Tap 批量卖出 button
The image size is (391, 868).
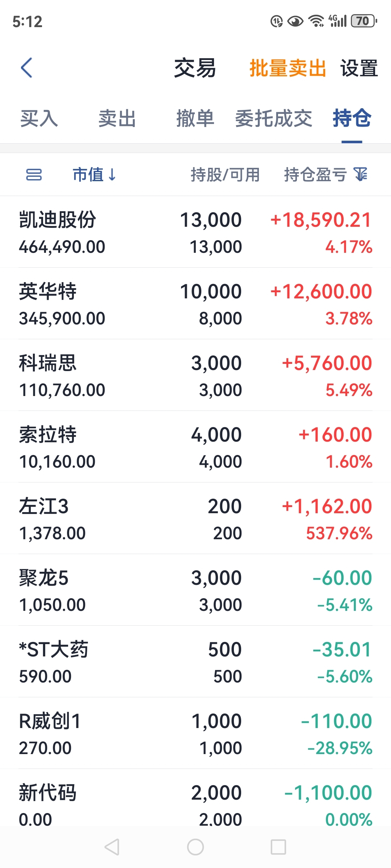pyautogui.click(x=288, y=68)
